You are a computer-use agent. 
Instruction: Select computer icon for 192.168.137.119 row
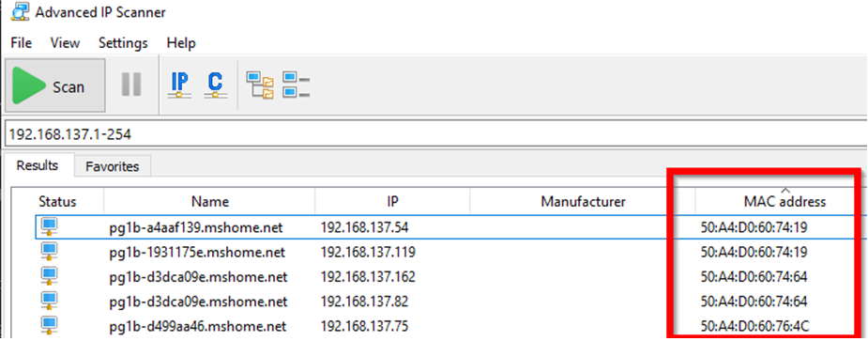click(50, 252)
